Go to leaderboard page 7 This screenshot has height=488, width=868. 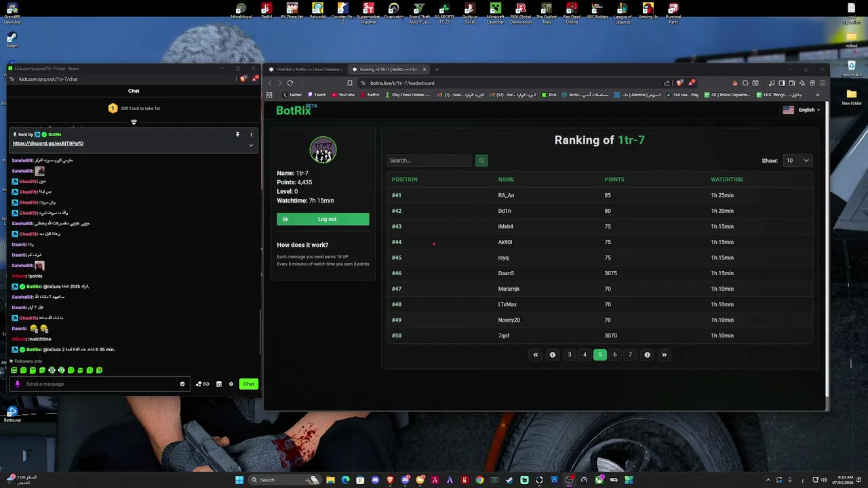(630, 354)
